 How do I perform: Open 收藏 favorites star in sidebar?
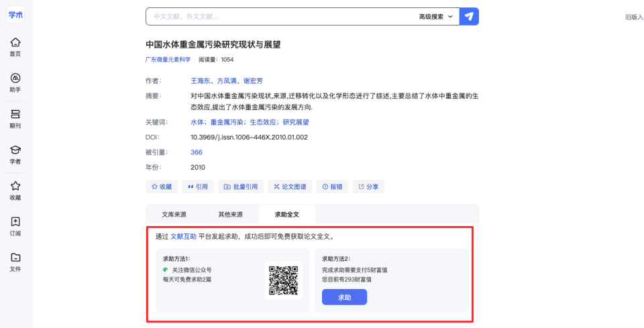(x=15, y=191)
